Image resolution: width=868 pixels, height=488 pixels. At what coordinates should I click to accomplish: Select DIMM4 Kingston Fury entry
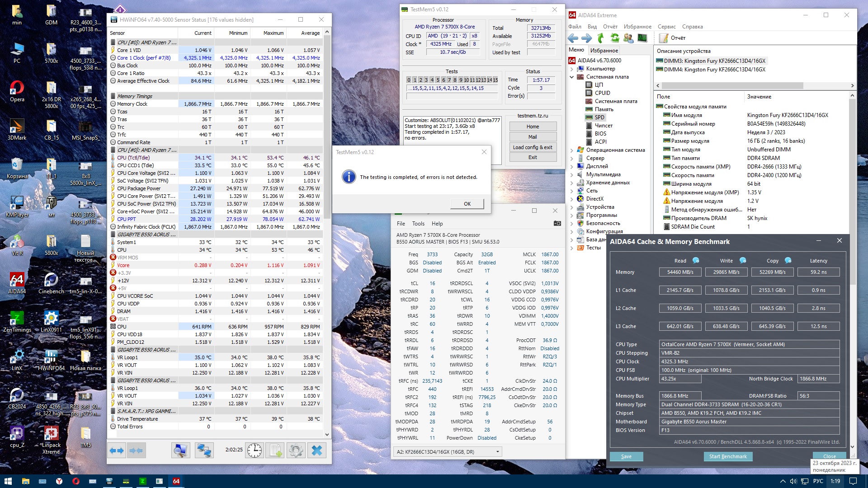[714, 70]
